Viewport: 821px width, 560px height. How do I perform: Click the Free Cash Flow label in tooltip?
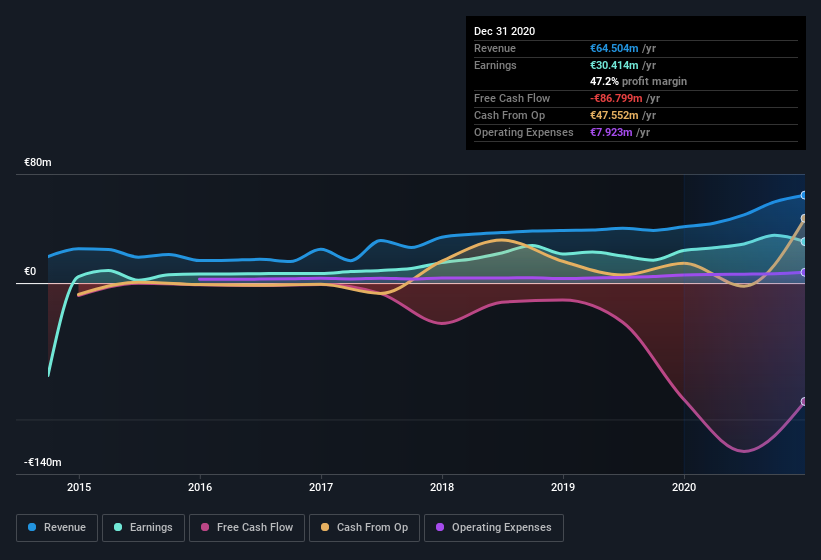512,98
